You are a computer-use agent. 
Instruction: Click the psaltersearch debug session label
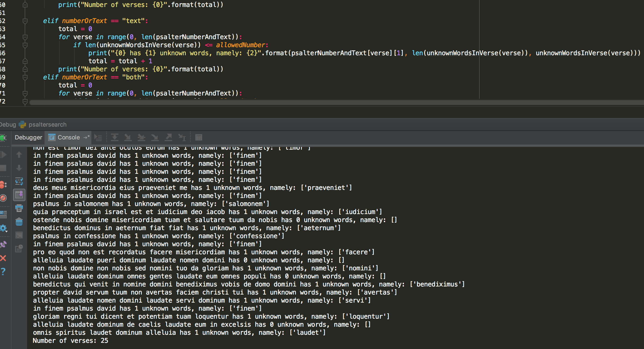47,124
